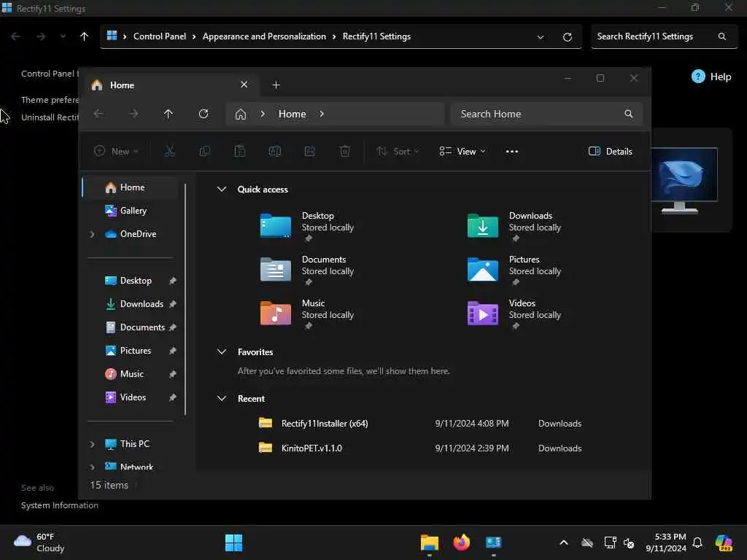Viewport: 747px width, 560px height.
Task: Open the New dropdown menu
Action: 116,152
